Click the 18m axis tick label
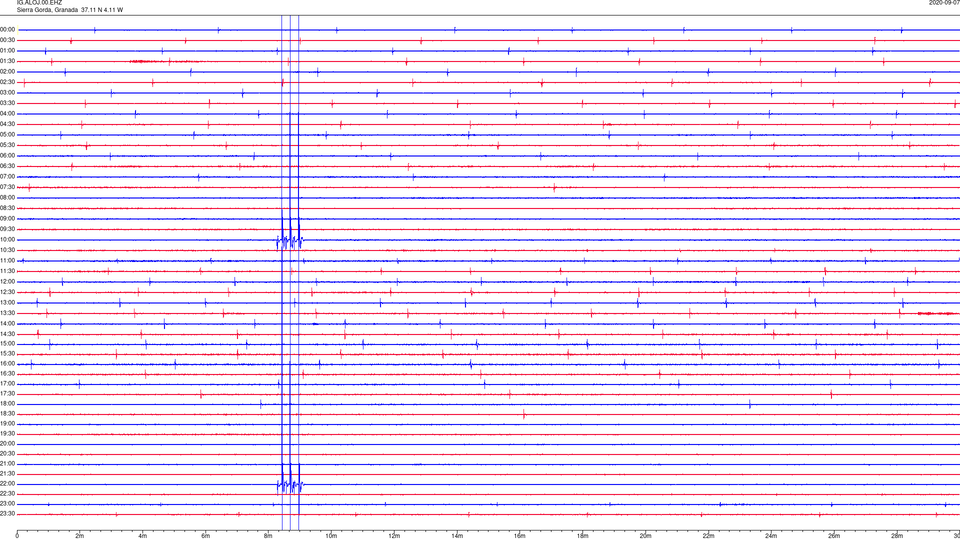The height and width of the screenshot is (540, 960). point(582,536)
